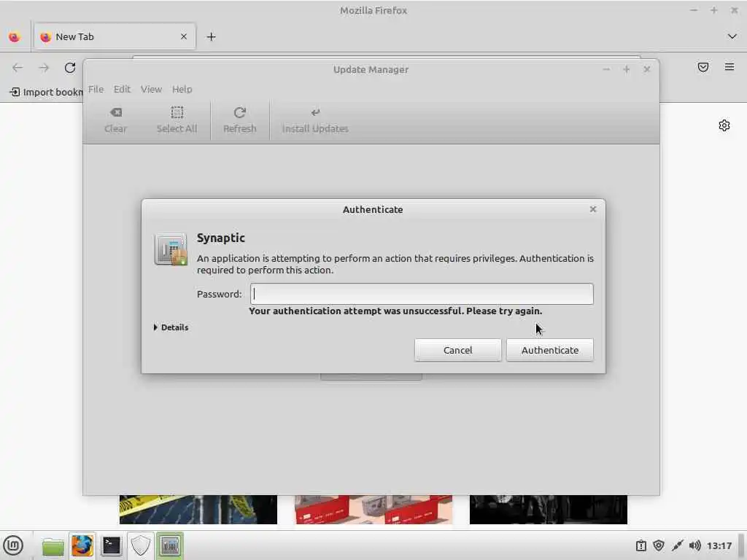This screenshot has height=560, width=747.
Task: Click the Firefox back arrow
Action: 18,68
